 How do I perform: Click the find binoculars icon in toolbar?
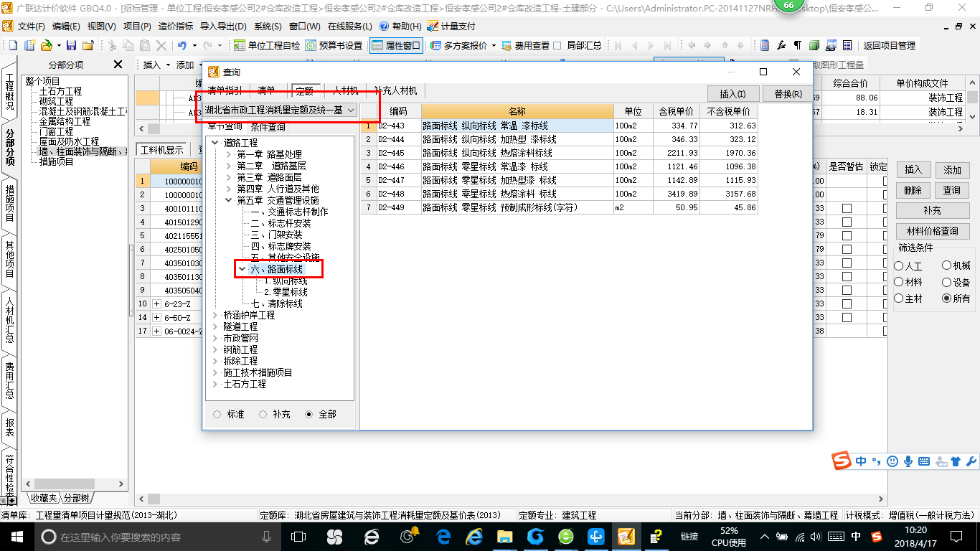(831, 45)
